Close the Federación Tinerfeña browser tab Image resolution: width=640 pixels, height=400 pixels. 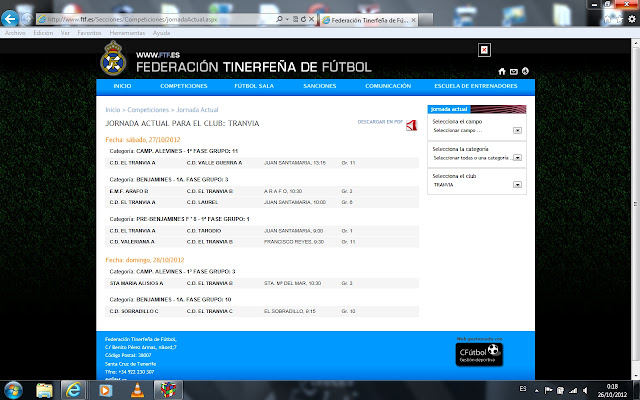pyautogui.click(x=413, y=20)
